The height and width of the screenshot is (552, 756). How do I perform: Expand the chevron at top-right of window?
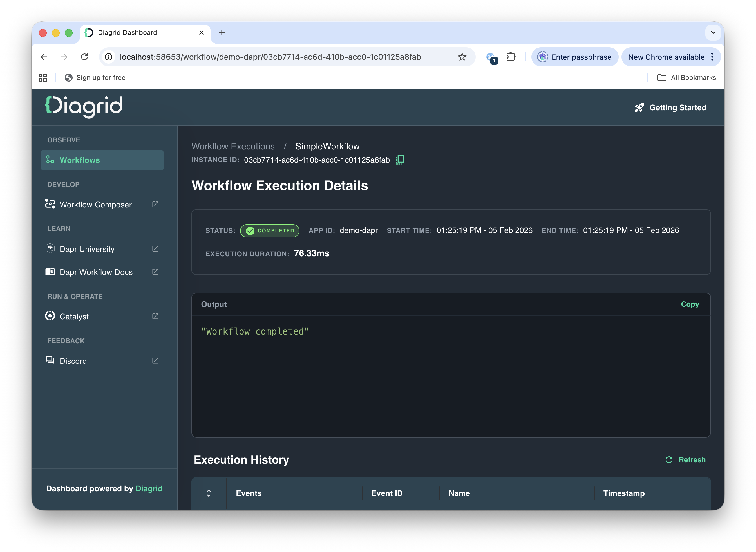pyautogui.click(x=713, y=32)
